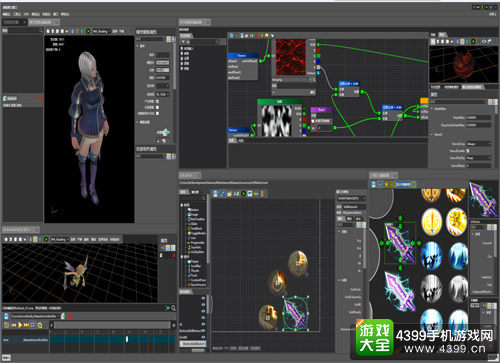Delete using red icon beside animation path field

pos(69,316)
